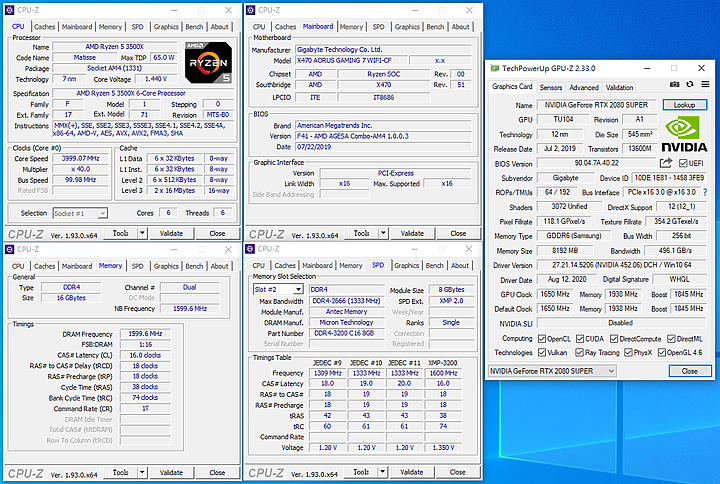This screenshot has width=720, height=484.
Task: Expand Tools arrow in the CPU tab window
Action: [142, 233]
